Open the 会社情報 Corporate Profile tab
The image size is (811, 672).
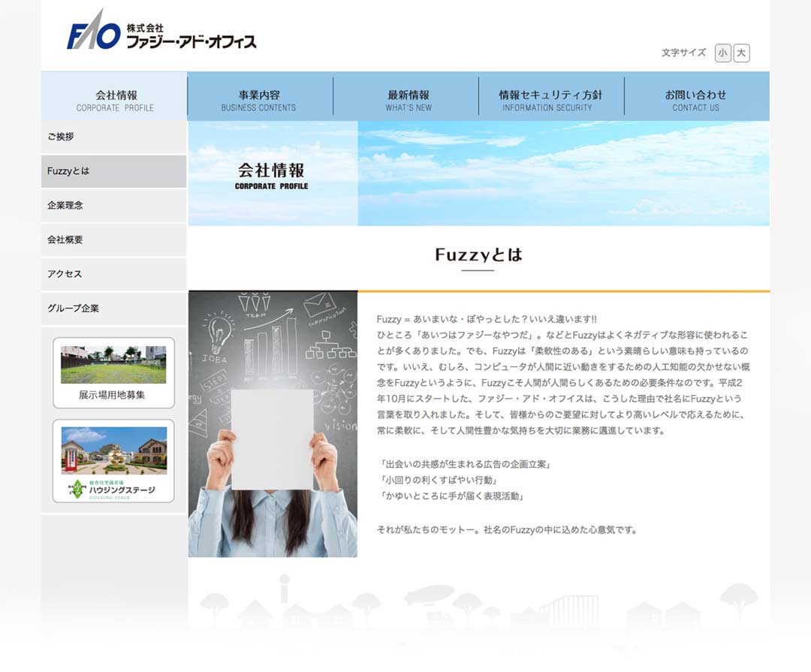[114, 96]
